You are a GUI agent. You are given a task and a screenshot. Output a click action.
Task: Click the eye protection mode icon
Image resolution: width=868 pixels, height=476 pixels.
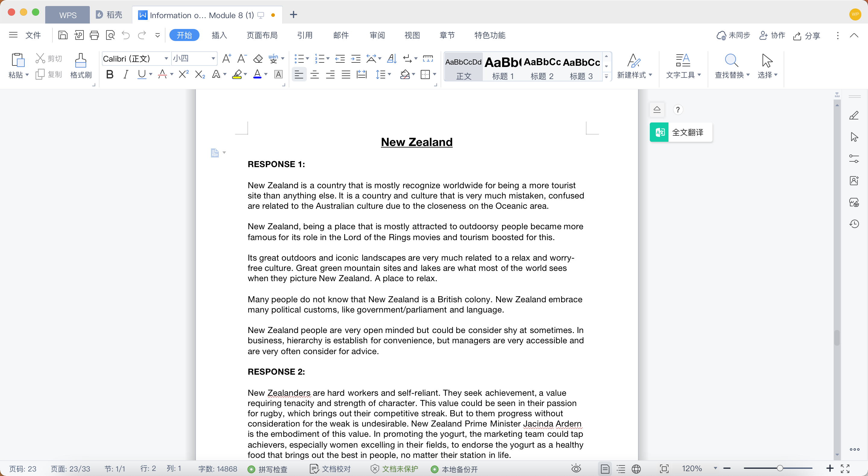pyautogui.click(x=576, y=468)
